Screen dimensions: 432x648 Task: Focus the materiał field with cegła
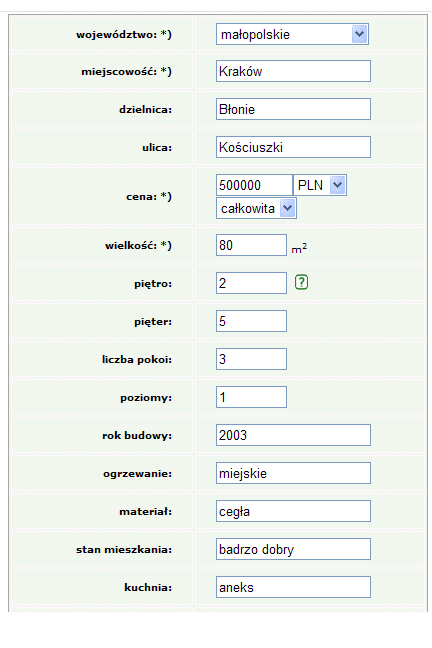pyautogui.click(x=293, y=511)
